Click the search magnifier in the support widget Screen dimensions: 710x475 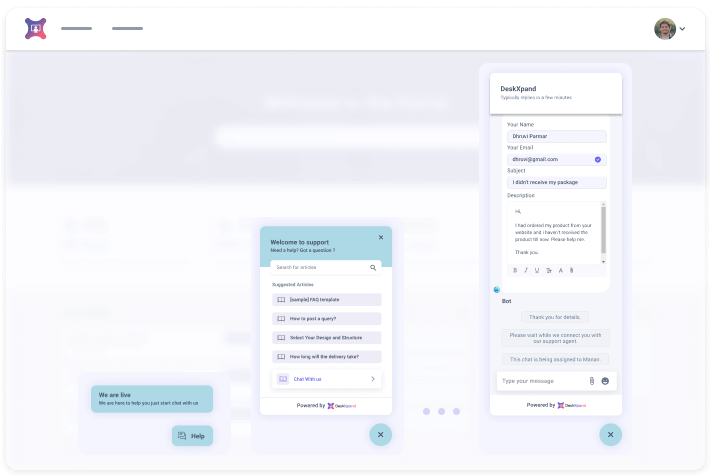click(373, 268)
